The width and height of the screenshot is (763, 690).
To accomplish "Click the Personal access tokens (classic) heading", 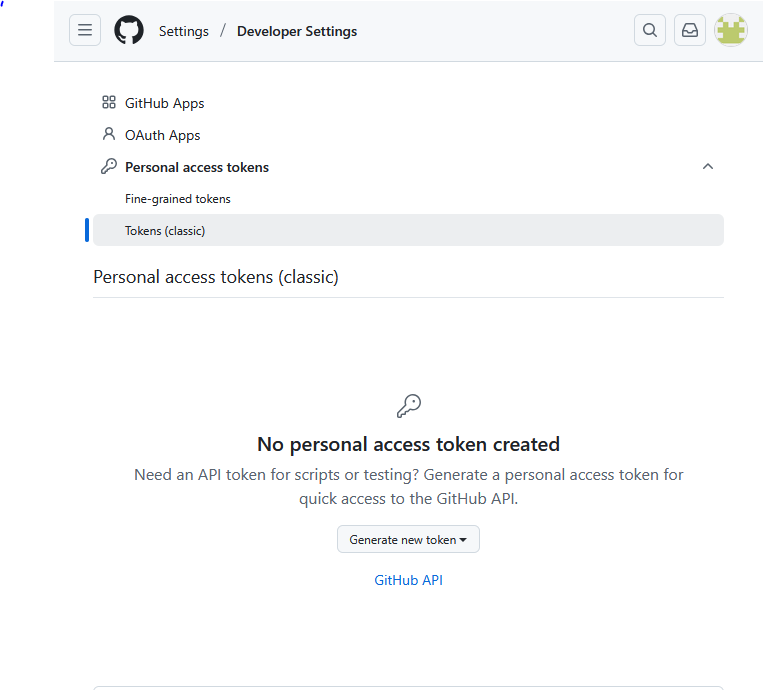I will (216, 277).
